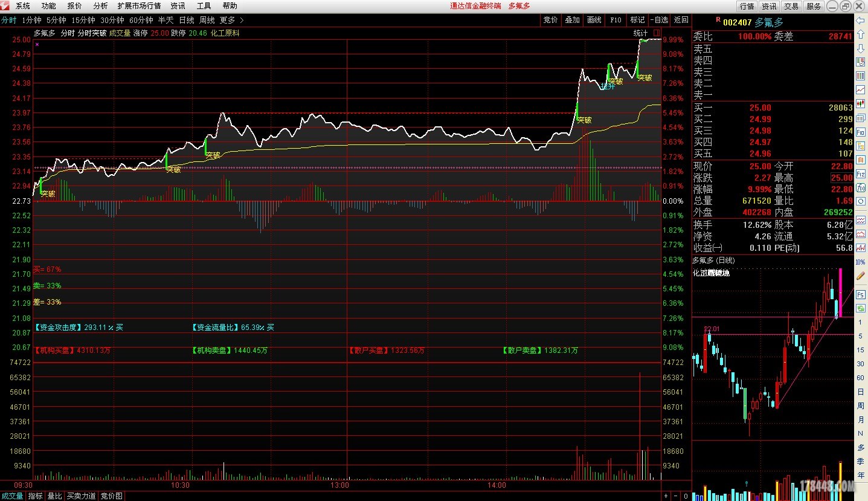
Task: Open the 服务 service button
Action: point(814,6)
